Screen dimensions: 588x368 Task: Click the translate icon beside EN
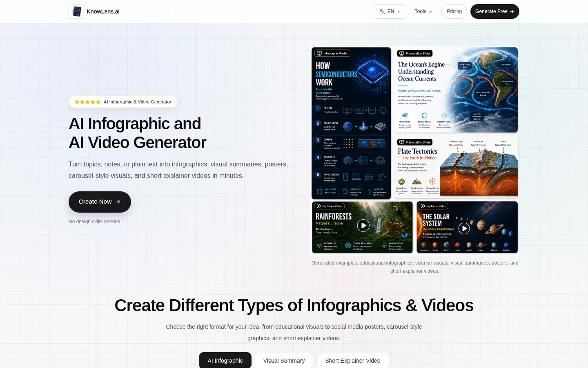coord(382,11)
